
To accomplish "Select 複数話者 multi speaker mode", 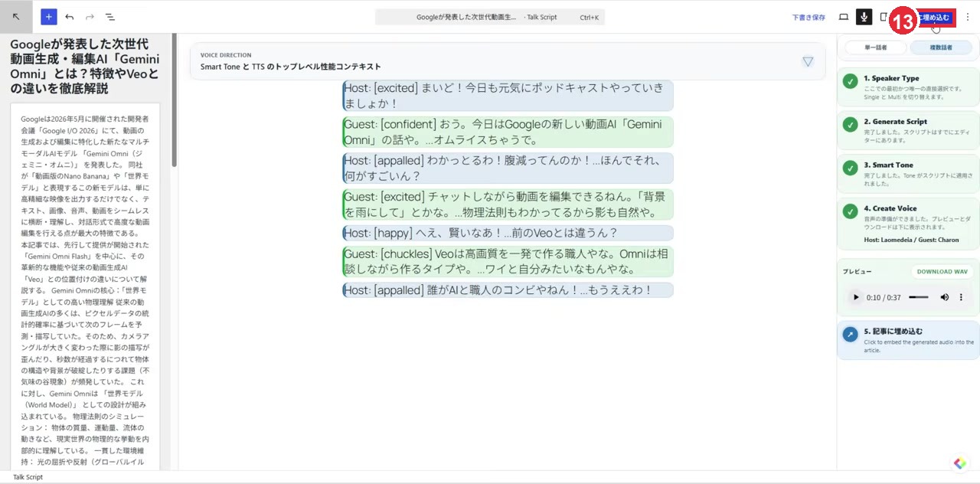I will [x=941, y=47].
